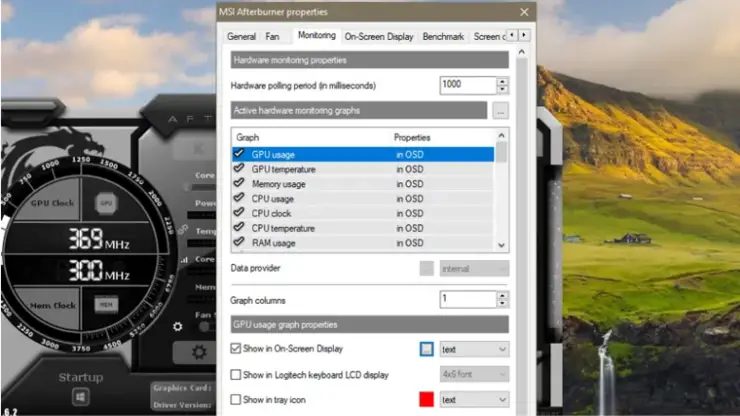Open the 4x6 font dropdown
Screen dimensions: 740x416
coord(474,374)
